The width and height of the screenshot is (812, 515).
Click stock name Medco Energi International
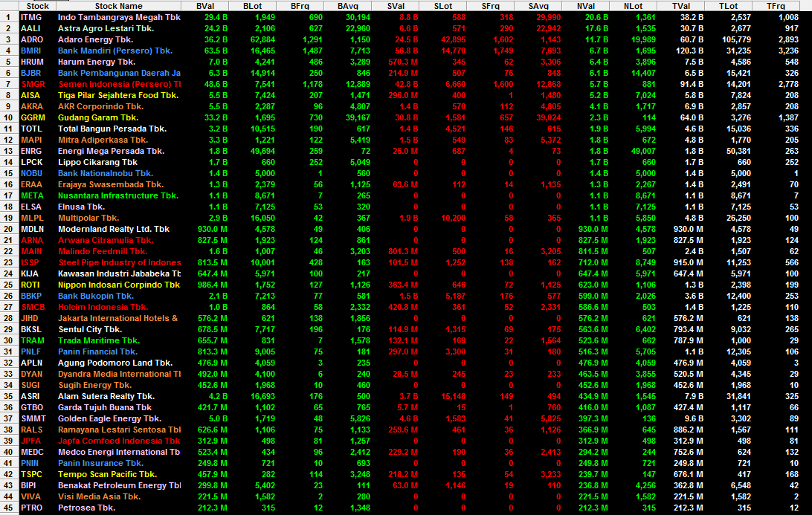tap(118, 452)
